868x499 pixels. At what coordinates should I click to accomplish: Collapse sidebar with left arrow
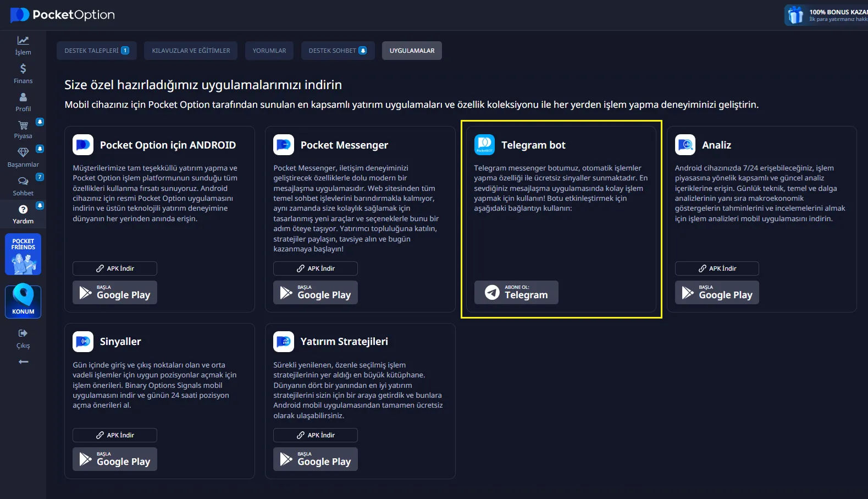pyautogui.click(x=23, y=361)
